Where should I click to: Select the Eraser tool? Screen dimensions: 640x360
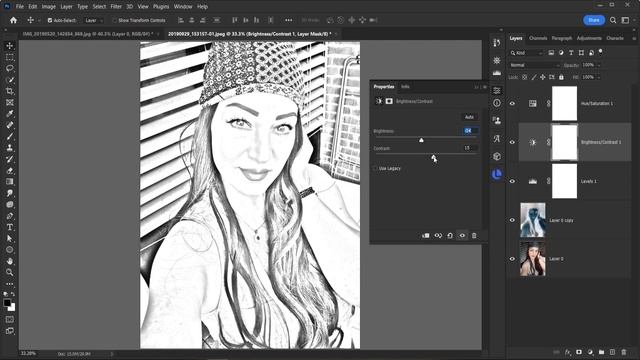tap(10, 171)
